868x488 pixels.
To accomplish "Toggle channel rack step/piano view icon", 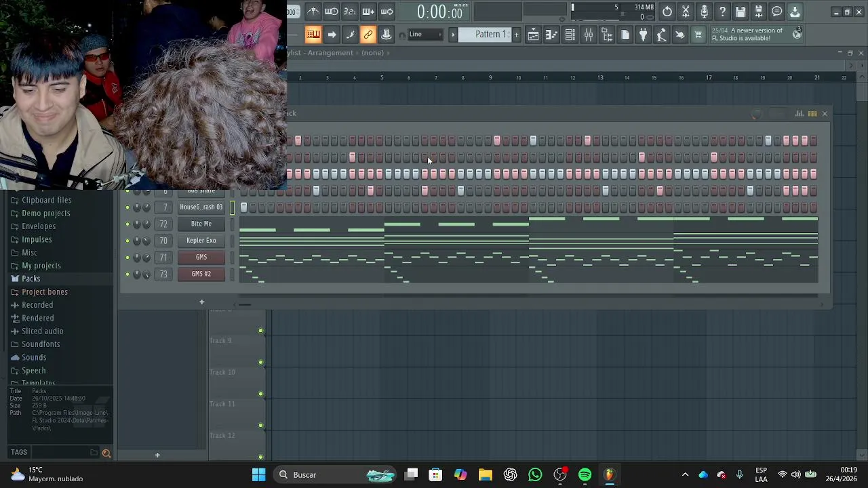I will coord(812,114).
